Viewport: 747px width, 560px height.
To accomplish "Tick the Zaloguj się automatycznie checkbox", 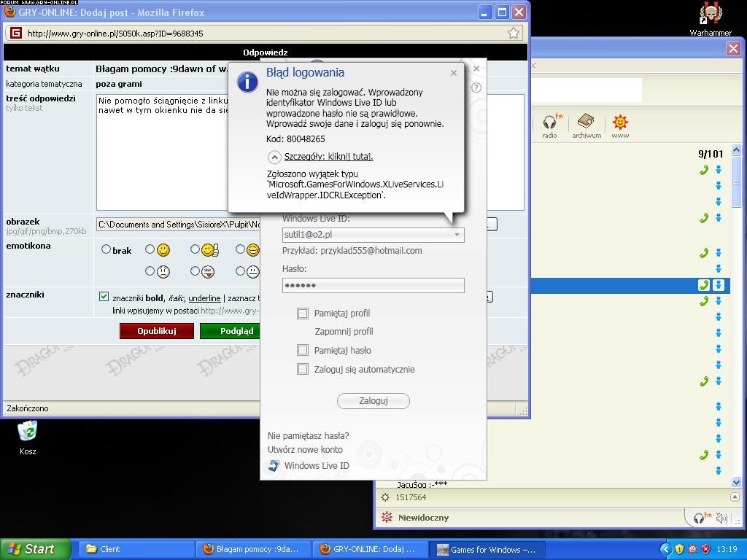I will point(303,369).
